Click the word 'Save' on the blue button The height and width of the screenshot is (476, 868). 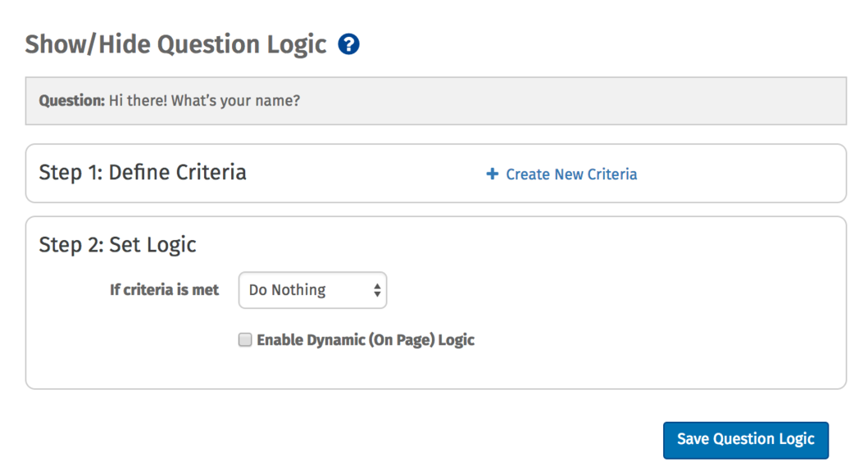click(x=693, y=439)
